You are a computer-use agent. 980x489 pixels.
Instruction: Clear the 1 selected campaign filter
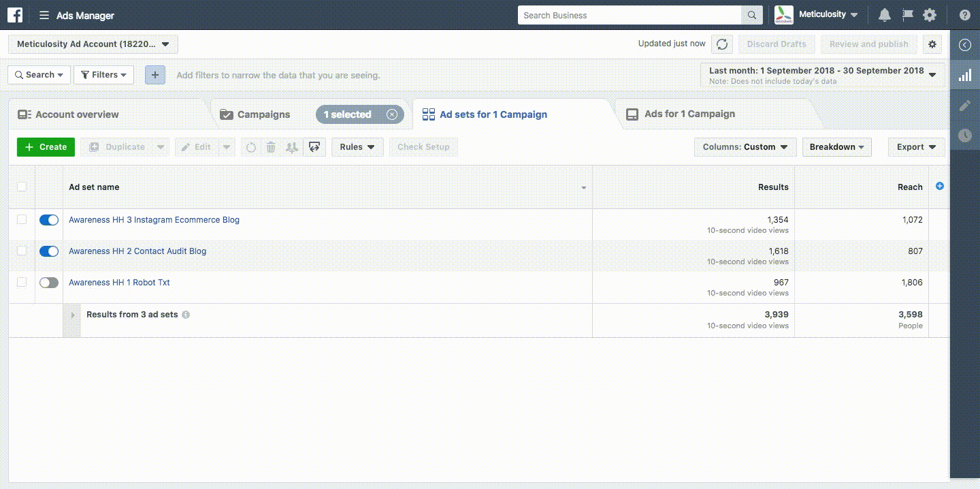pos(392,114)
